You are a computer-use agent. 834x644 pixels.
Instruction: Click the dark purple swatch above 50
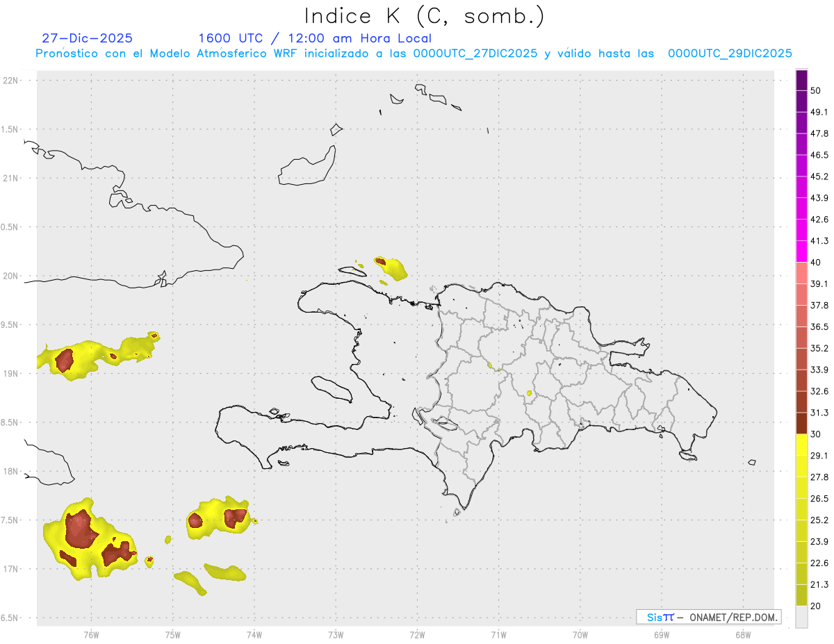[x=801, y=80]
